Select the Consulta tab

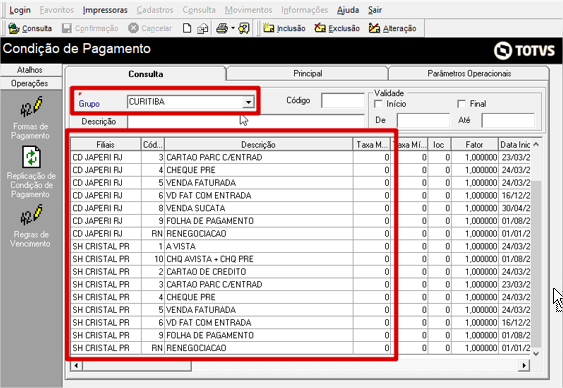coord(145,74)
